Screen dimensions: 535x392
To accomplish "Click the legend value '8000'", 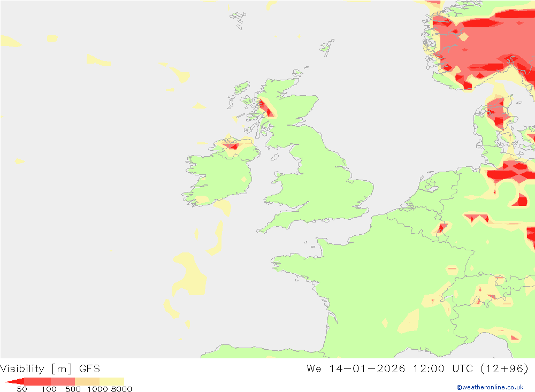I will 121,389.
